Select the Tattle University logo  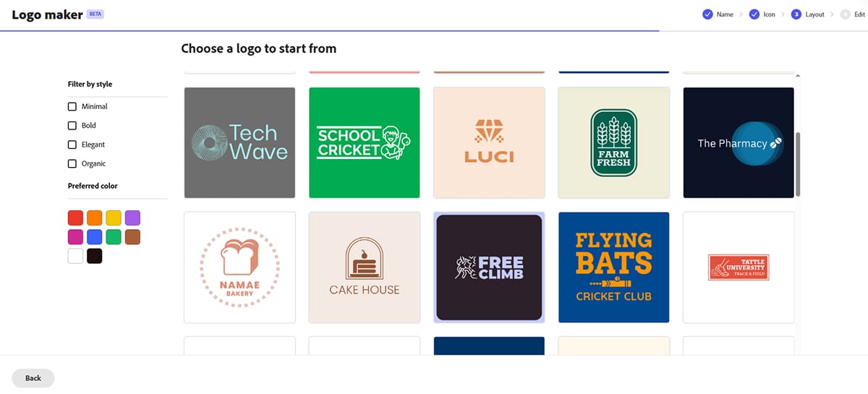tap(739, 267)
